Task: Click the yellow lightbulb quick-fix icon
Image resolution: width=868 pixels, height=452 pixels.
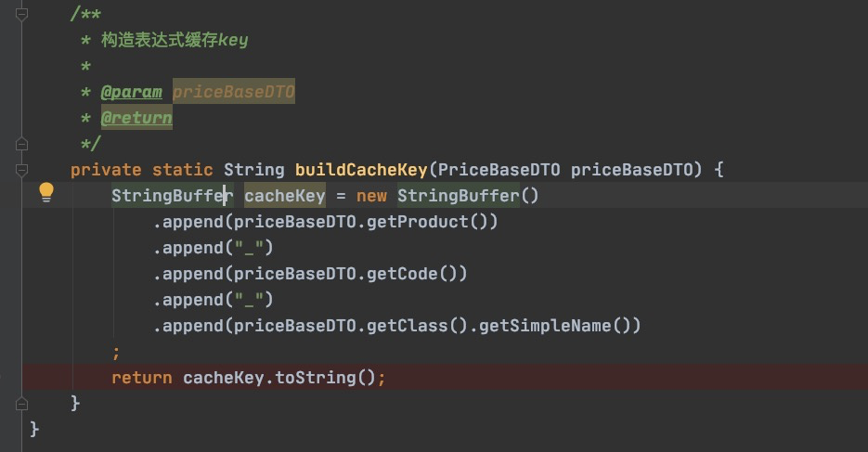Action: click(x=45, y=193)
